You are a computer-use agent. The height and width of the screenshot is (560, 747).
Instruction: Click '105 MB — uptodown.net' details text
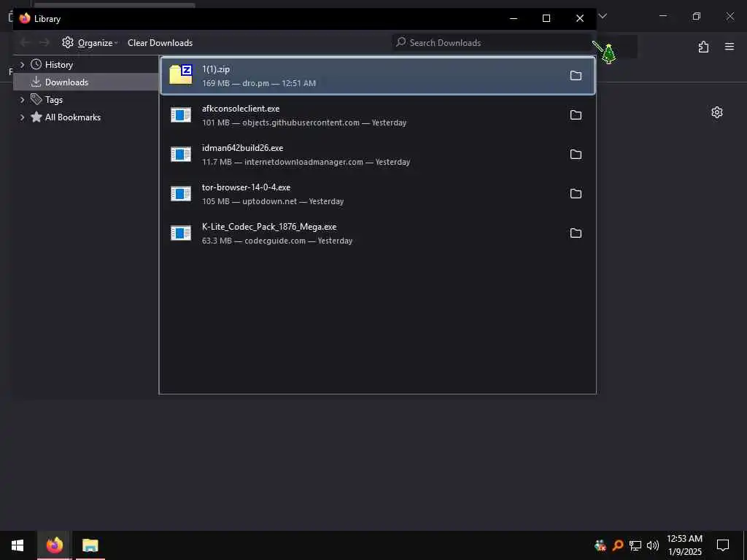[x=249, y=201]
